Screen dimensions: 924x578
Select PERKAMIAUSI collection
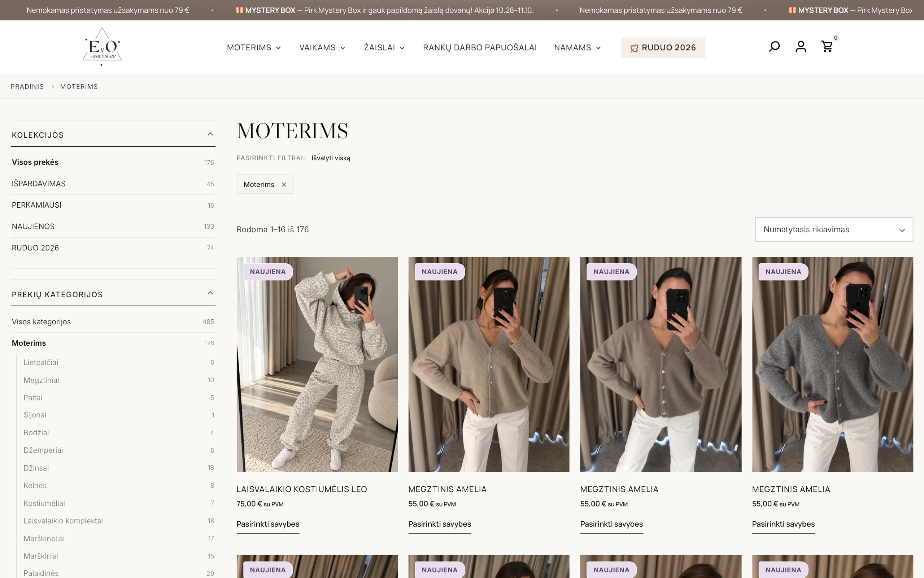pyautogui.click(x=113, y=205)
